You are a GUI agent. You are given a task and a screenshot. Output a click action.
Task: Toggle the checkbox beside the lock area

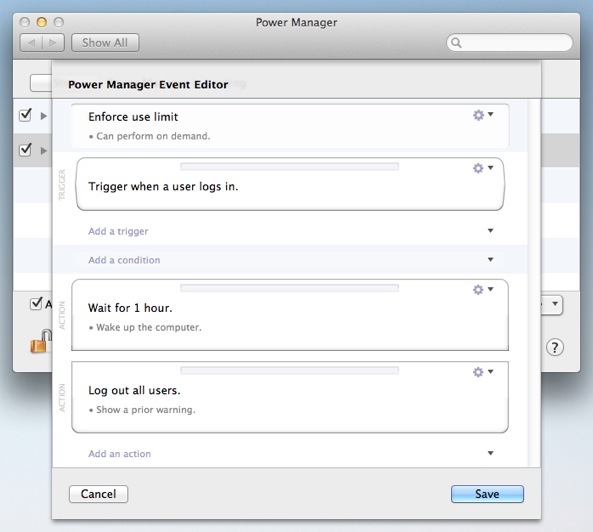36,303
